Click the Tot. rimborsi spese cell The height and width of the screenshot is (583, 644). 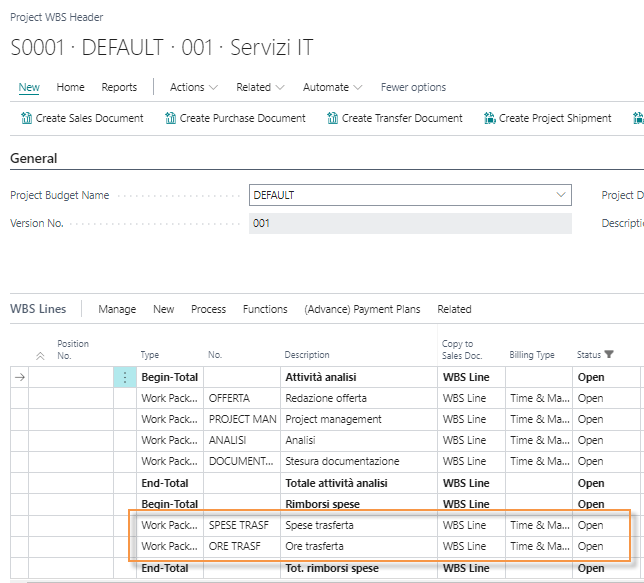(x=359, y=568)
